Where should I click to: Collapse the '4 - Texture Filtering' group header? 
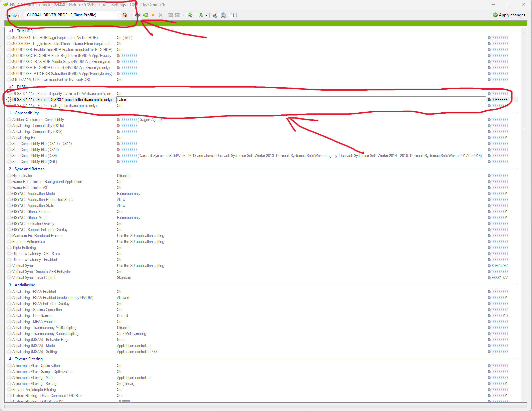point(26,359)
